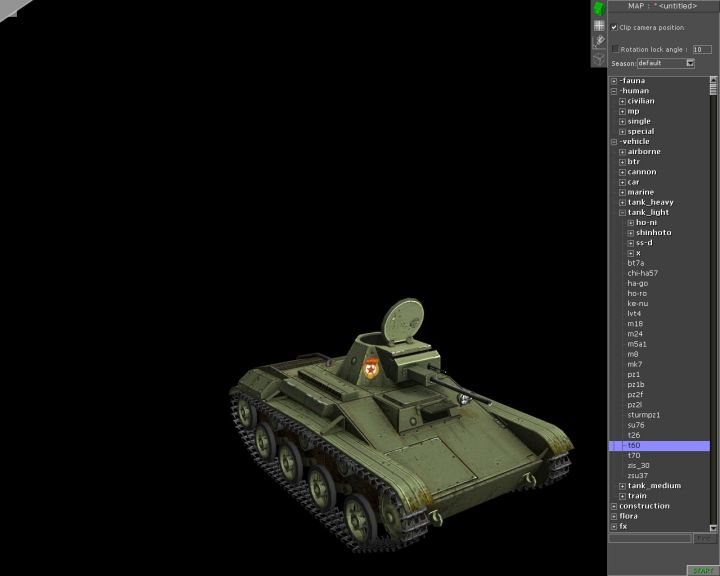Click the object tree vertical scrollbar thumb
Image resolution: width=720 pixels, height=576 pixels.
click(x=714, y=90)
